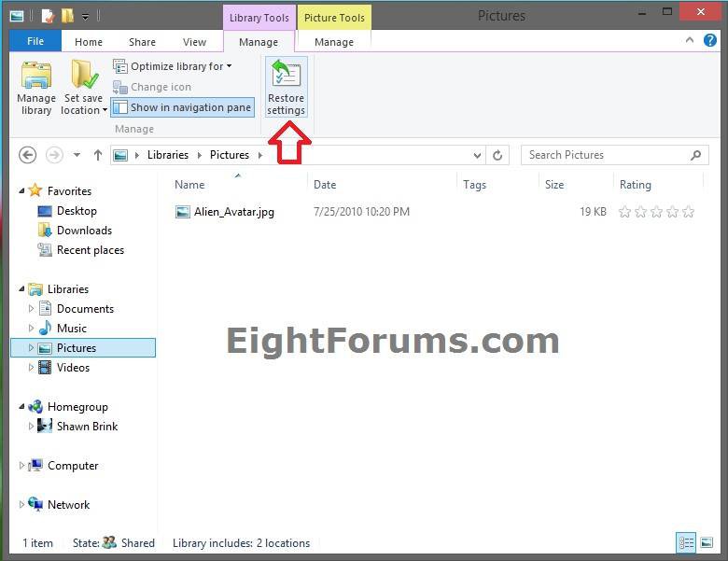Sort files by Date column
Image resolution: width=728 pixels, height=561 pixels.
(x=325, y=185)
